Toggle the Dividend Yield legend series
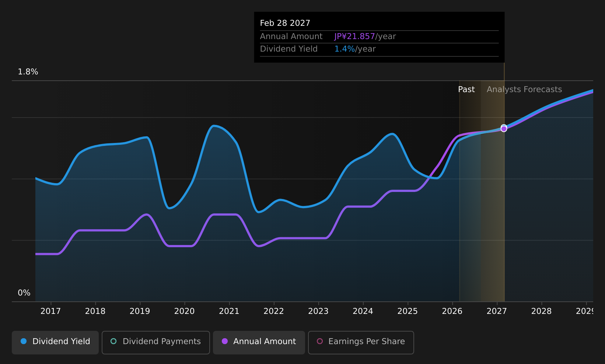 pos(55,342)
